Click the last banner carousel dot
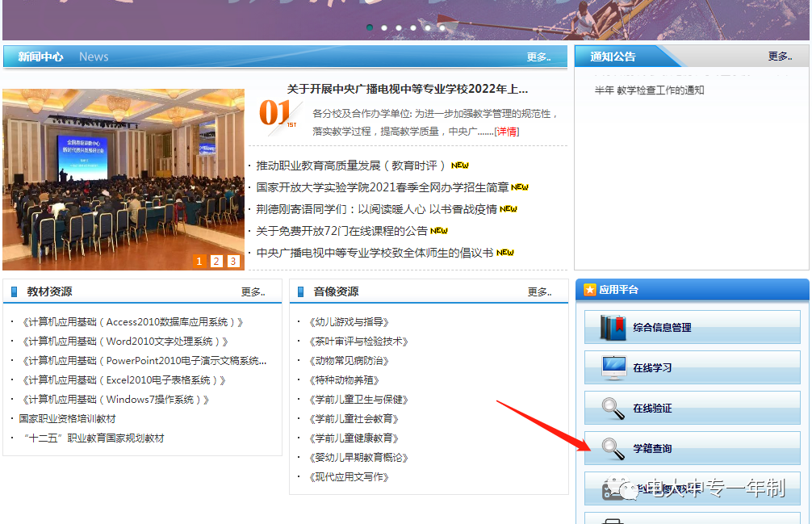The image size is (812, 524). (x=442, y=27)
